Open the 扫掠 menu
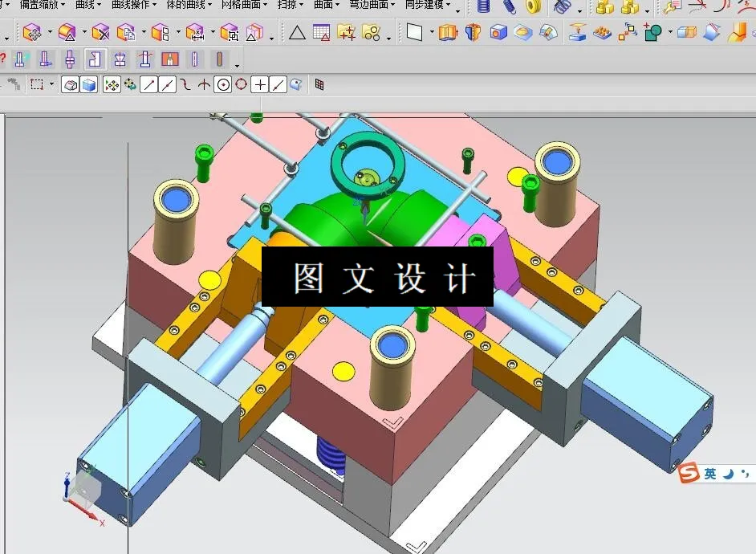Screen dimensions: 756x554 point(289,6)
